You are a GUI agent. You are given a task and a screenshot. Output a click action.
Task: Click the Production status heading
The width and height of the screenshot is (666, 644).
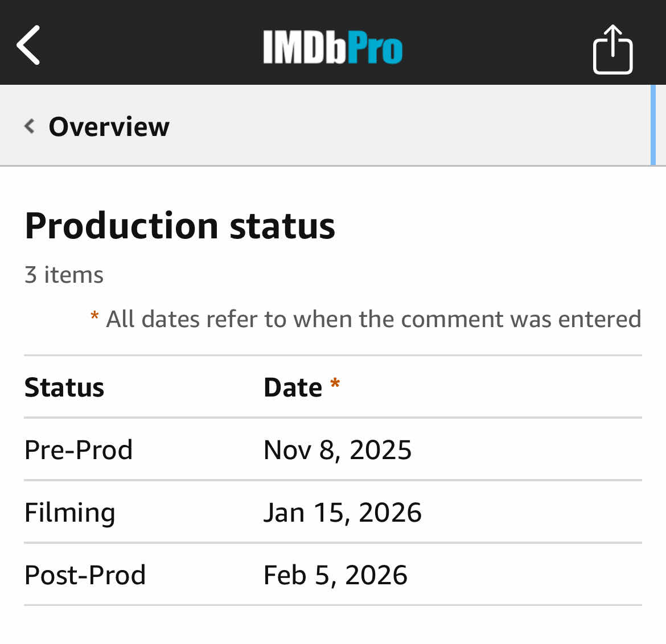click(x=180, y=225)
